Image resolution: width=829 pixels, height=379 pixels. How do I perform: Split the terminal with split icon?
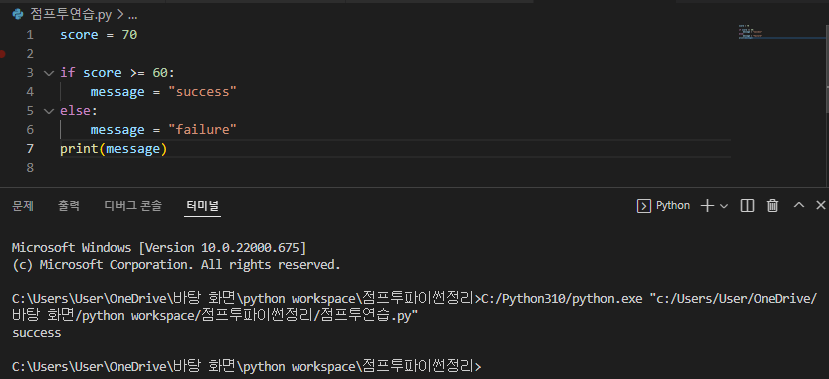point(747,206)
